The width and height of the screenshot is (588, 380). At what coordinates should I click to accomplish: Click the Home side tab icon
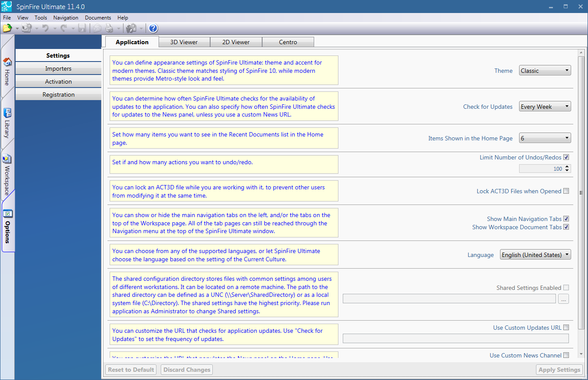pyautogui.click(x=7, y=62)
